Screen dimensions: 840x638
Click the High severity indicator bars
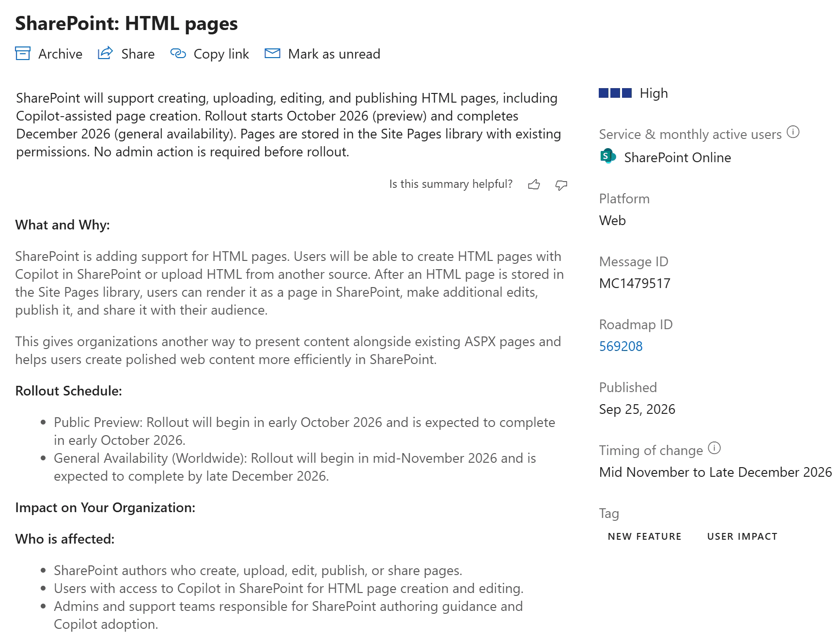(615, 93)
